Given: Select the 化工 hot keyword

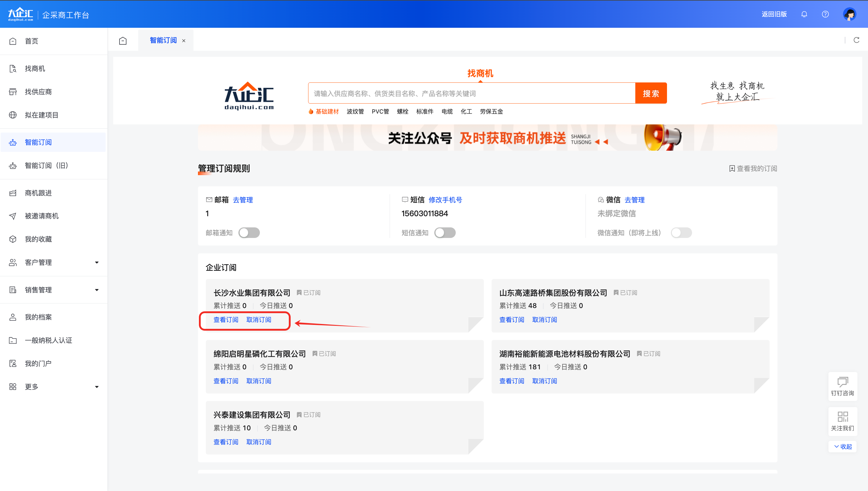Looking at the screenshot, I should pos(466,112).
